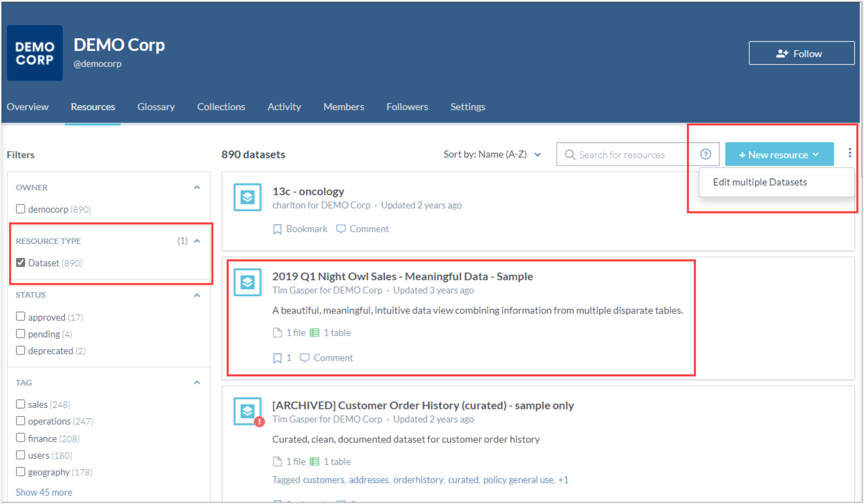Click the table icon on Night Owl Sales card
Image resolution: width=864 pixels, height=504 pixels.
coord(314,333)
